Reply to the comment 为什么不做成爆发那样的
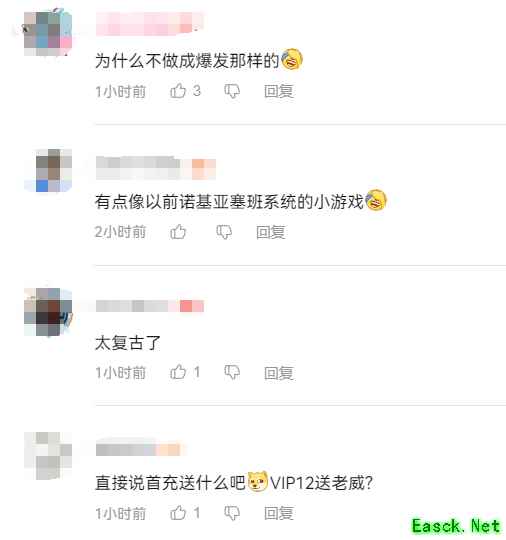Screen dimensions: 506x540 pos(279,91)
